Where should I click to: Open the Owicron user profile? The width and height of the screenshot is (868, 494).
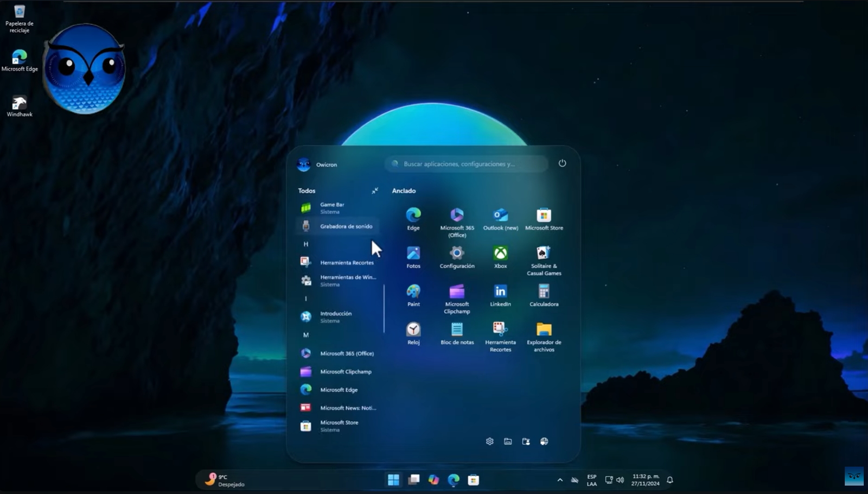[317, 164]
